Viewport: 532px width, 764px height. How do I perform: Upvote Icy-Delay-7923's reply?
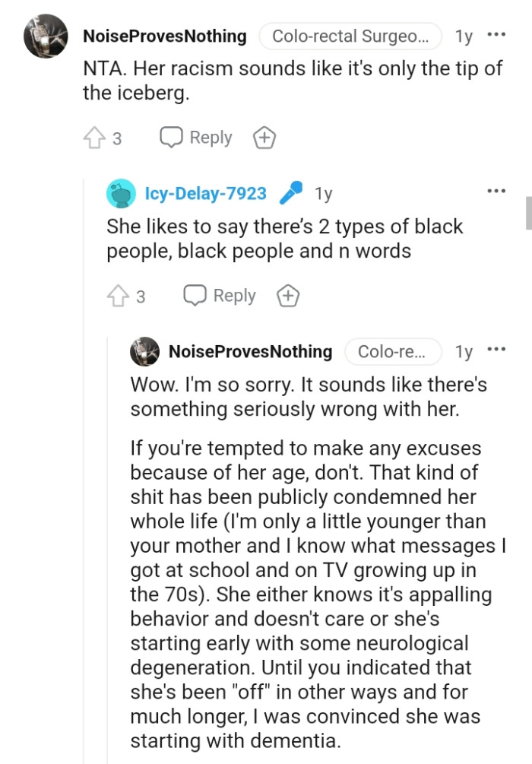point(118,295)
